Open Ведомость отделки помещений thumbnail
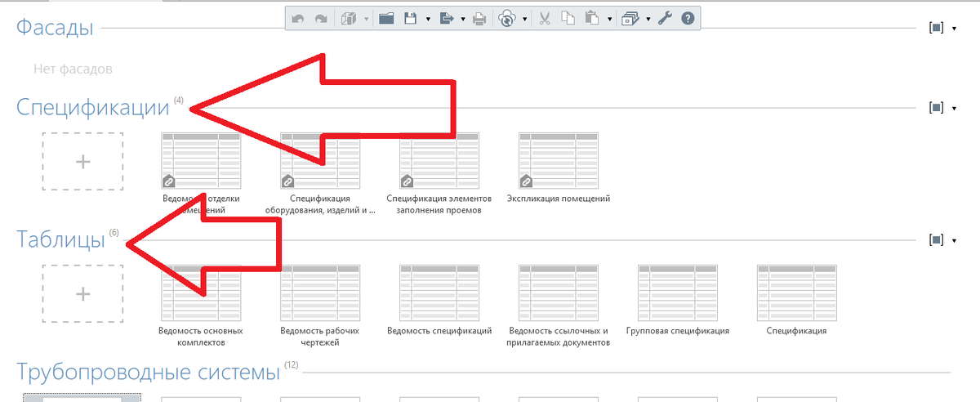980x402 pixels. tap(202, 161)
